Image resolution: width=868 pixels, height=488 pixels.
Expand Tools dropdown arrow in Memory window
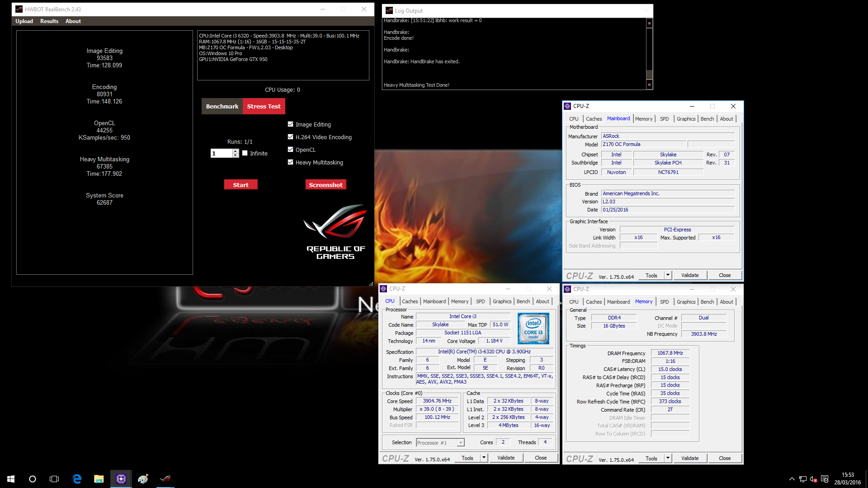pyautogui.click(x=668, y=458)
